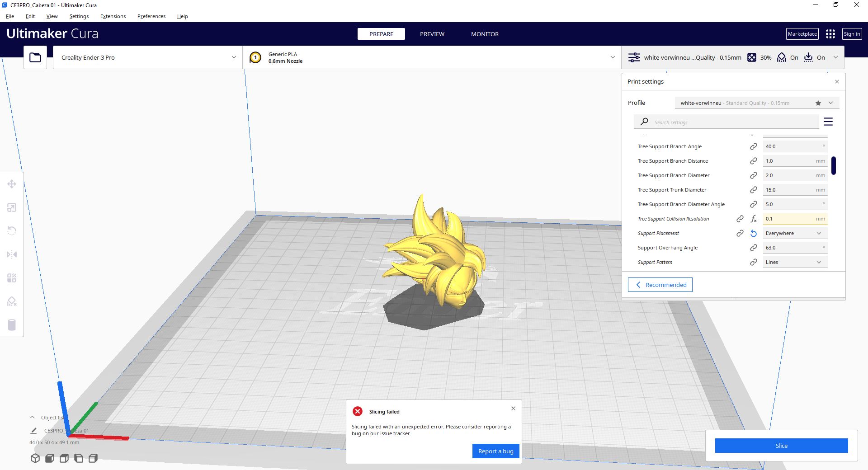Select the Scale tool in left toolbar
868x470 pixels.
[x=12, y=207]
